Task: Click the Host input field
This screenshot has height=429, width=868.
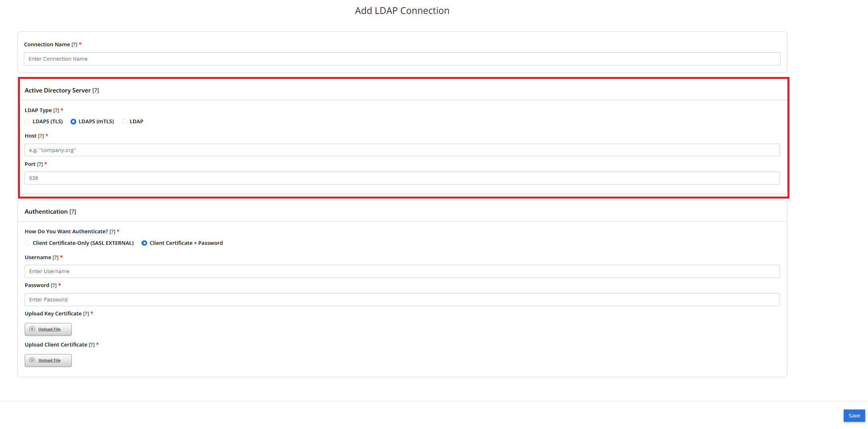Action: (402, 150)
